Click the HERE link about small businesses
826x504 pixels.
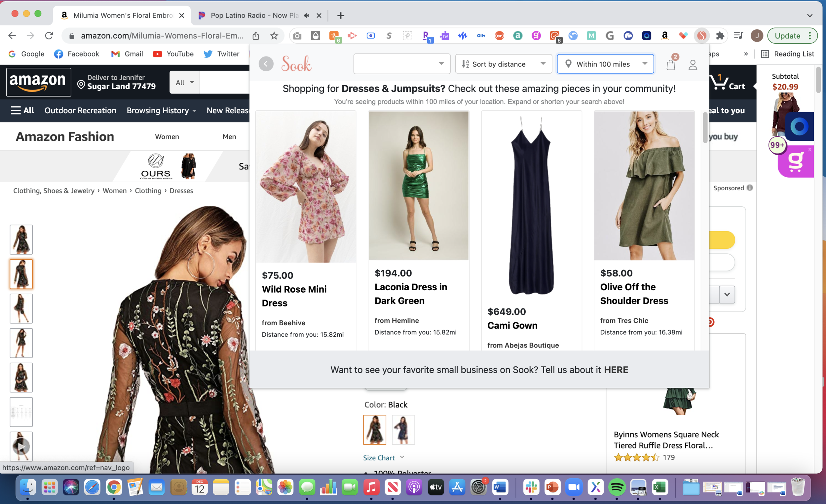(x=616, y=370)
